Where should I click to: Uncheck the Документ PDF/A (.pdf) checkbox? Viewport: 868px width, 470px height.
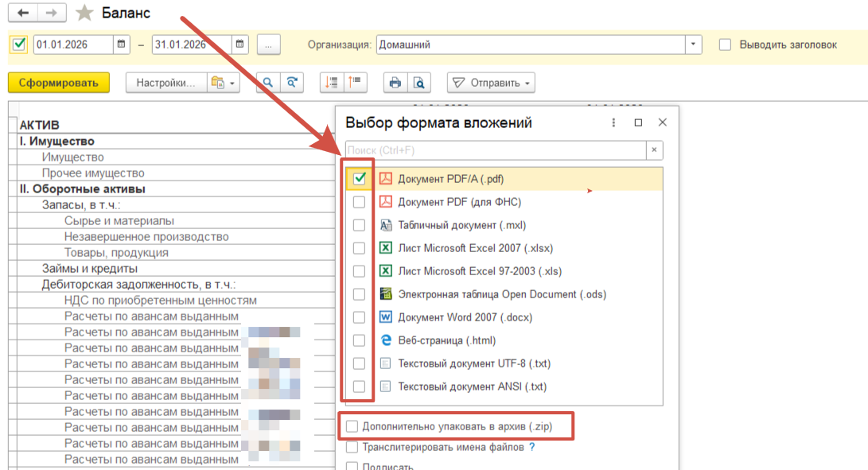click(x=359, y=179)
